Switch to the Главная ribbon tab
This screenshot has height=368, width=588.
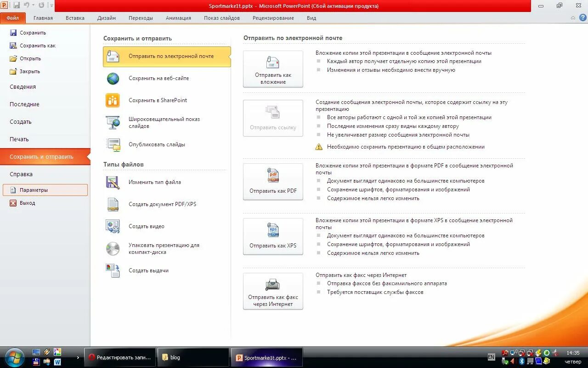coord(43,18)
